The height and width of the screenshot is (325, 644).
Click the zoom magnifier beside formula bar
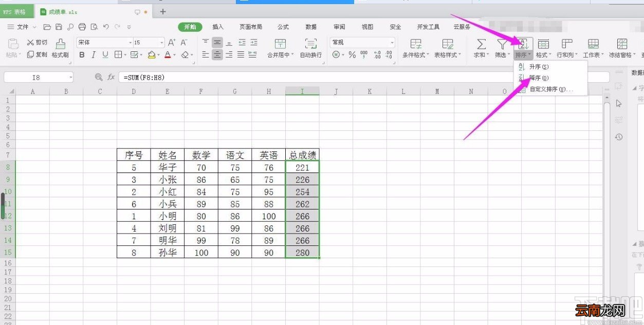99,77
